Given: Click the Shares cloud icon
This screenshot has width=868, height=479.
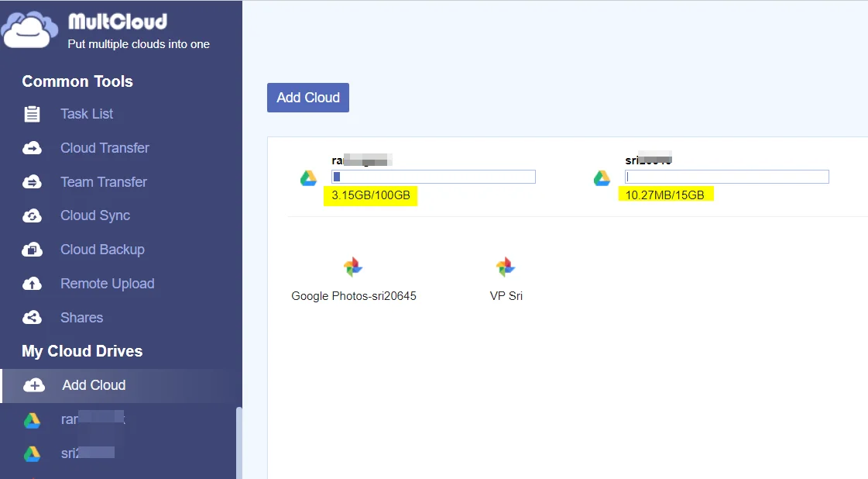Looking at the screenshot, I should pyautogui.click(x=32, y=318).
